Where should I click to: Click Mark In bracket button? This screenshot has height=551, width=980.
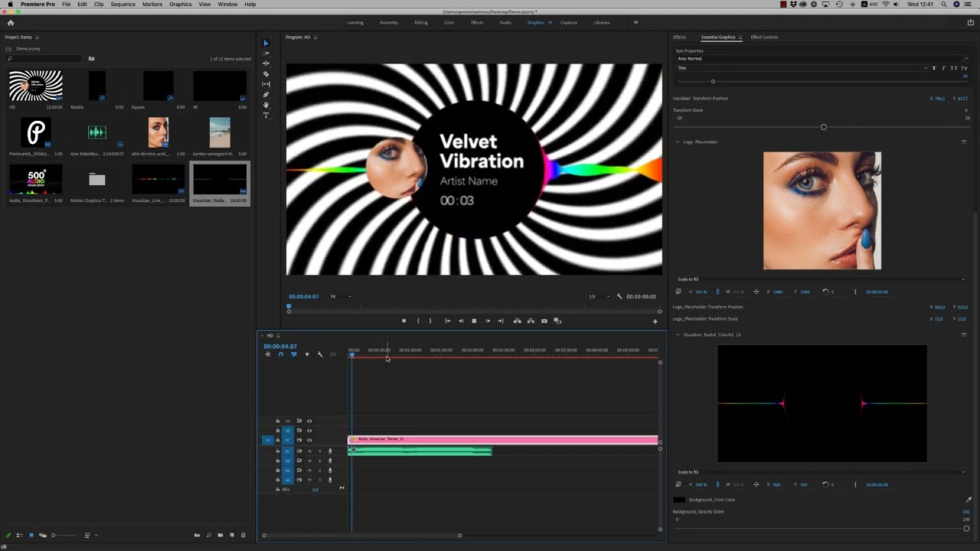click(418, 321)
